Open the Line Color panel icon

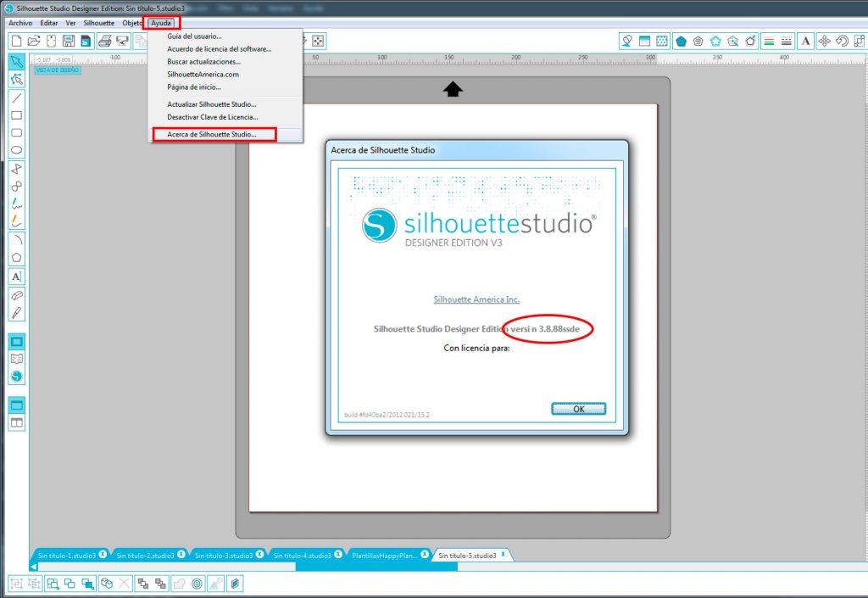coord(768,41)
